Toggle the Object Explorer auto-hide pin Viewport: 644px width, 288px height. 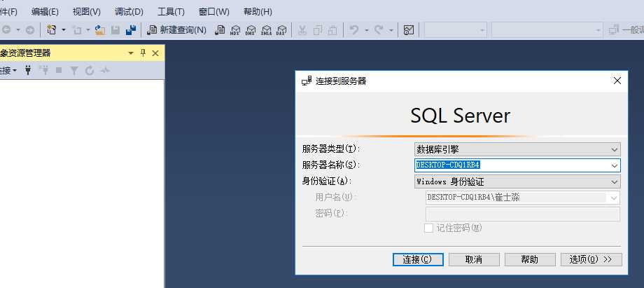[143, 53]
